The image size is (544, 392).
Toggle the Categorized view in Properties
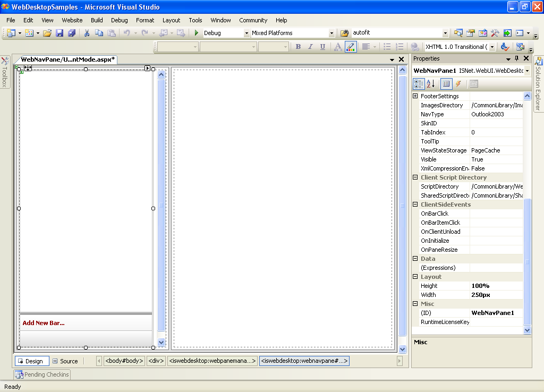coord(419,84)
